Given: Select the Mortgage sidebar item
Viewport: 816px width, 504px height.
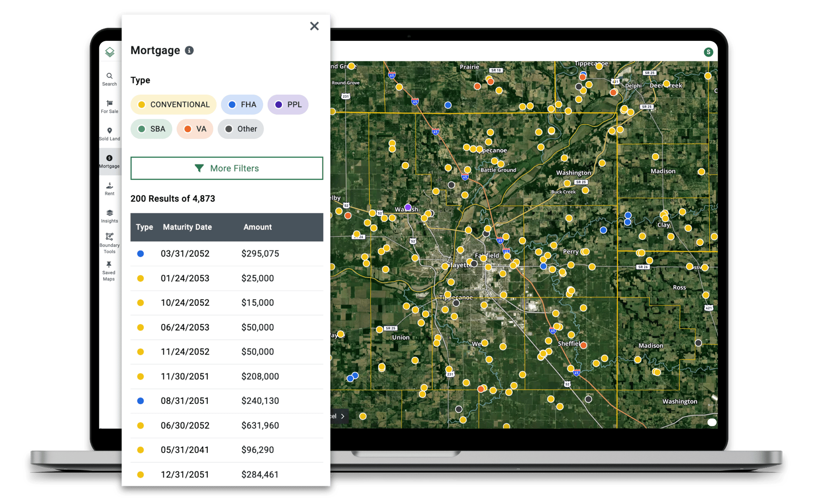Looking at the screenshot, I should (109, 161).
